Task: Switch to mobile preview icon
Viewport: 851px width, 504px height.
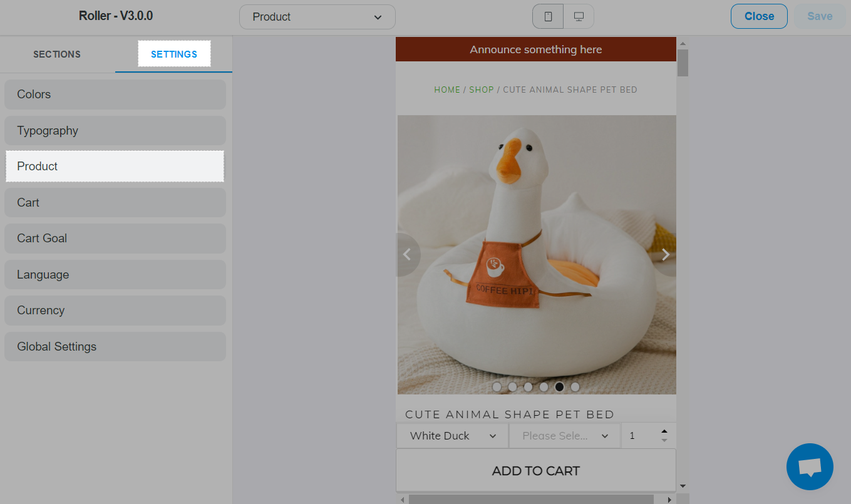Action: [548, 17]
